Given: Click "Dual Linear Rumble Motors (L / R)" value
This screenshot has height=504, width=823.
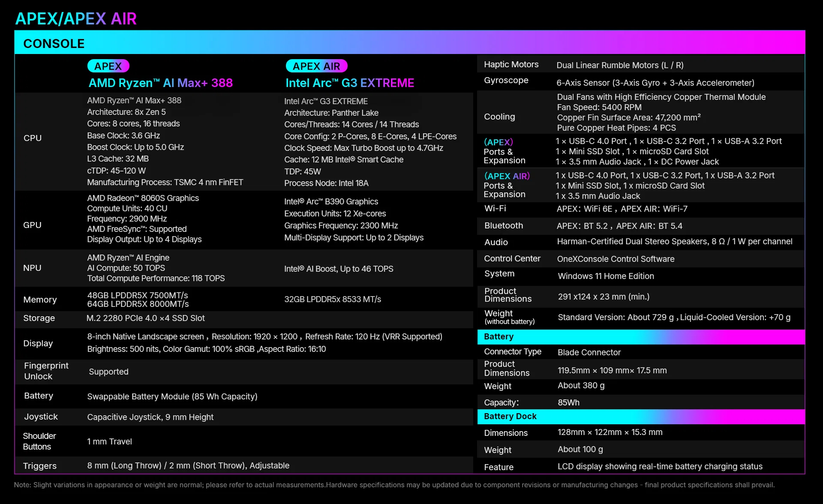Looking at the screenshot, I should 620,65.
